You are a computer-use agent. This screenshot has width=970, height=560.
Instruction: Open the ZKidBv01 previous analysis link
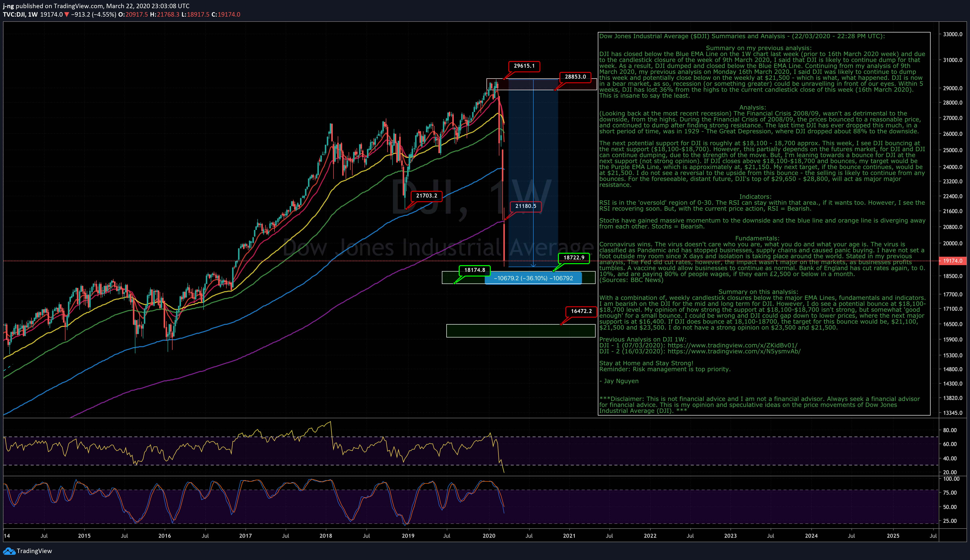tap(732, 345)
